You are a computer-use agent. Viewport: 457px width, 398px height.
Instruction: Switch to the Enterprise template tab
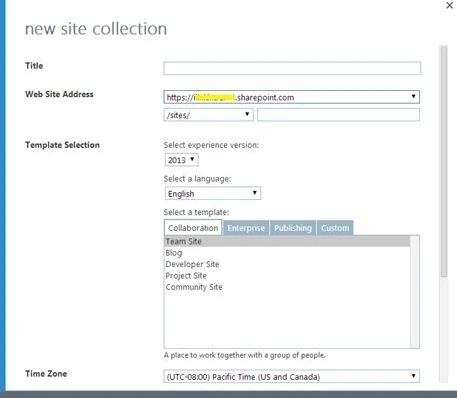[x=246, y=228]
